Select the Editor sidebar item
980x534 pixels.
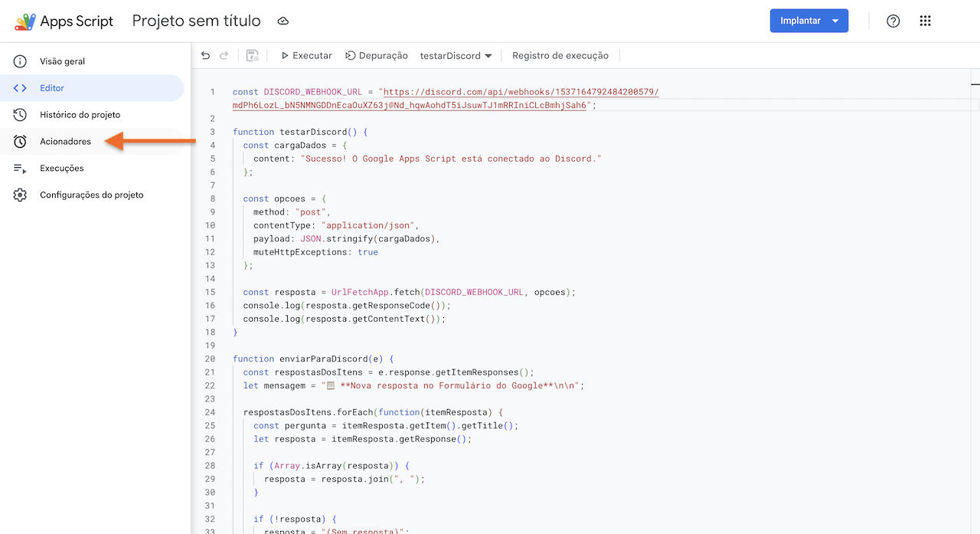pyautogui.click(x=92, y=88)
